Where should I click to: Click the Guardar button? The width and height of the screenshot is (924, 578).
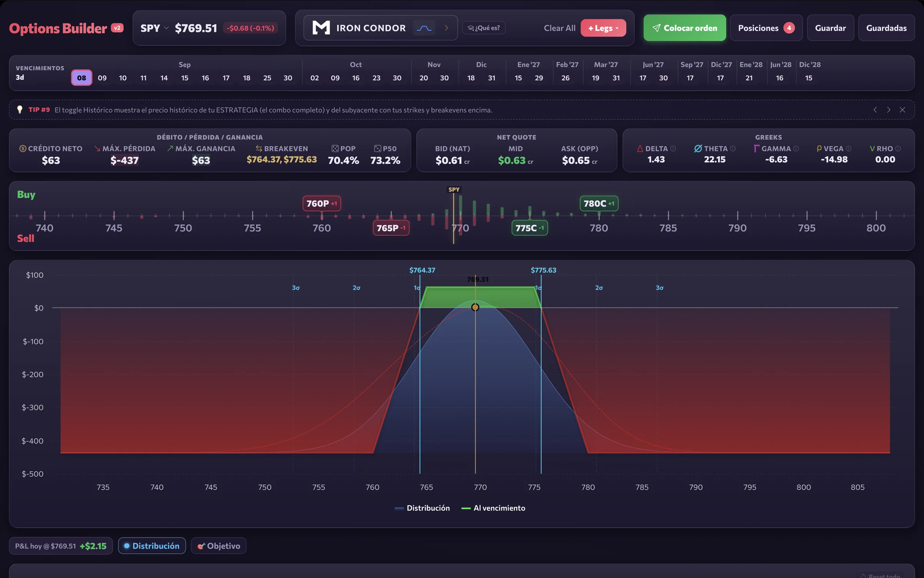[x=830, y=28]
